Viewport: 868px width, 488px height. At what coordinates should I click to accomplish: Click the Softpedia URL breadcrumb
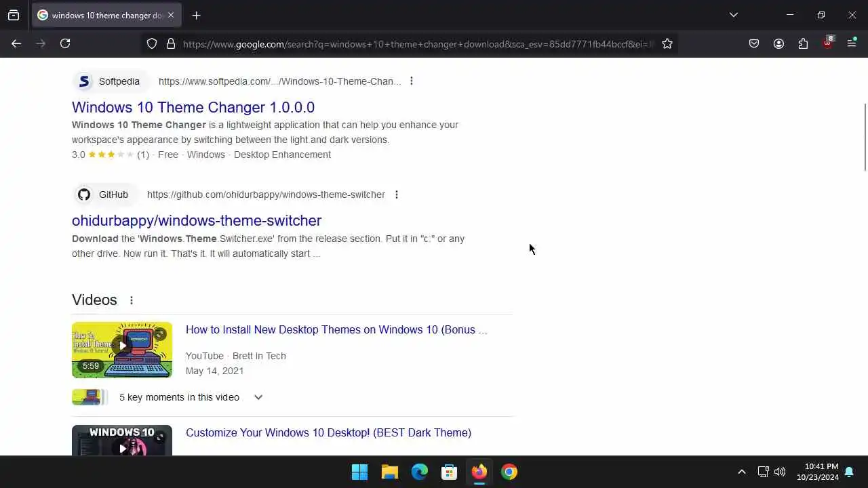279,81
